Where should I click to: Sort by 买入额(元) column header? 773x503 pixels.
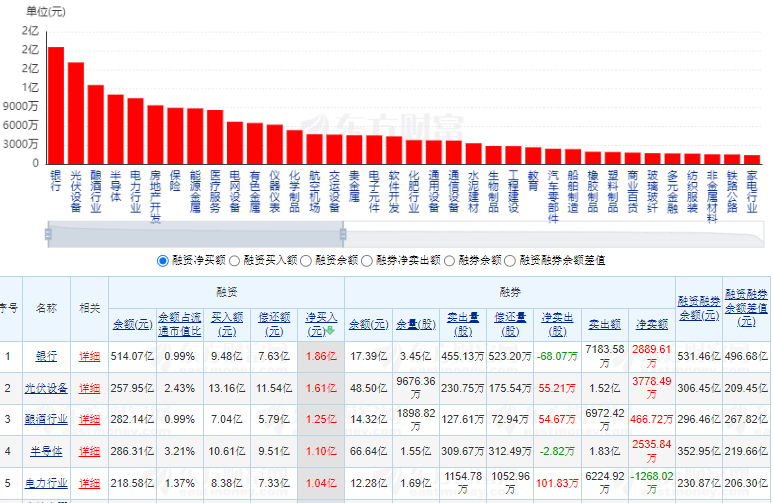tap(227, 323)
